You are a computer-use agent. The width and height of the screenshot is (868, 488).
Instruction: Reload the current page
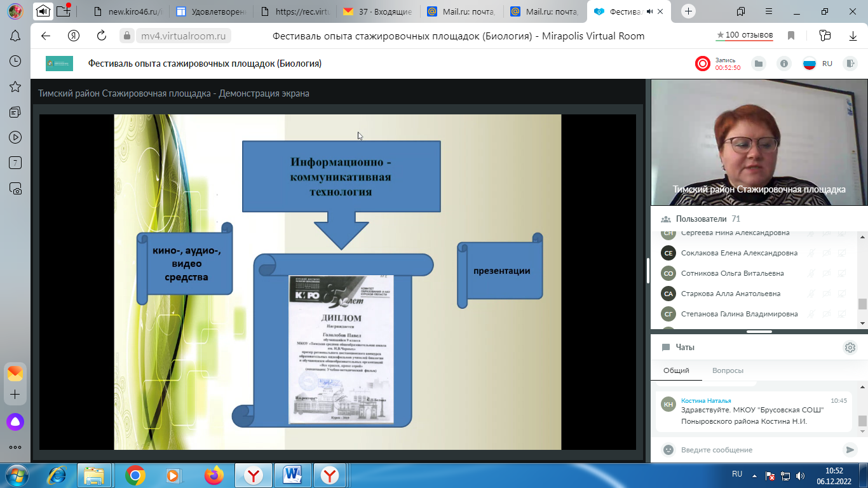click(102, 36)
